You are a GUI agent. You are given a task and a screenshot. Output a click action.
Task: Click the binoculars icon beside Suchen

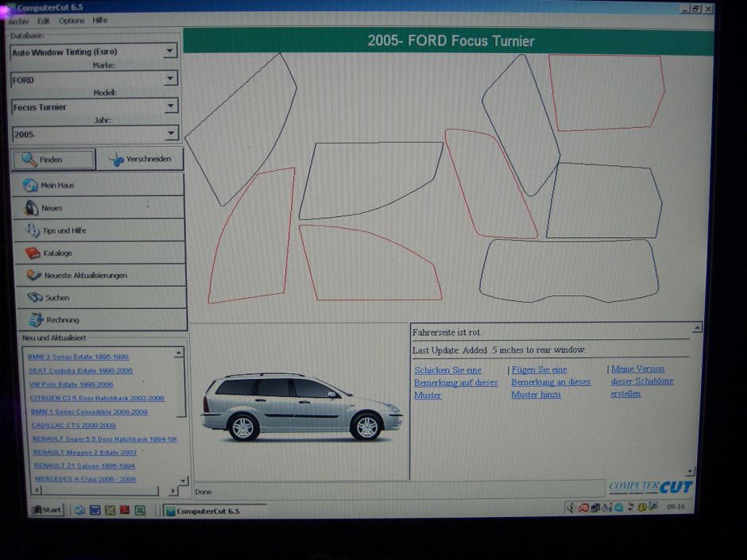(35, 298)
